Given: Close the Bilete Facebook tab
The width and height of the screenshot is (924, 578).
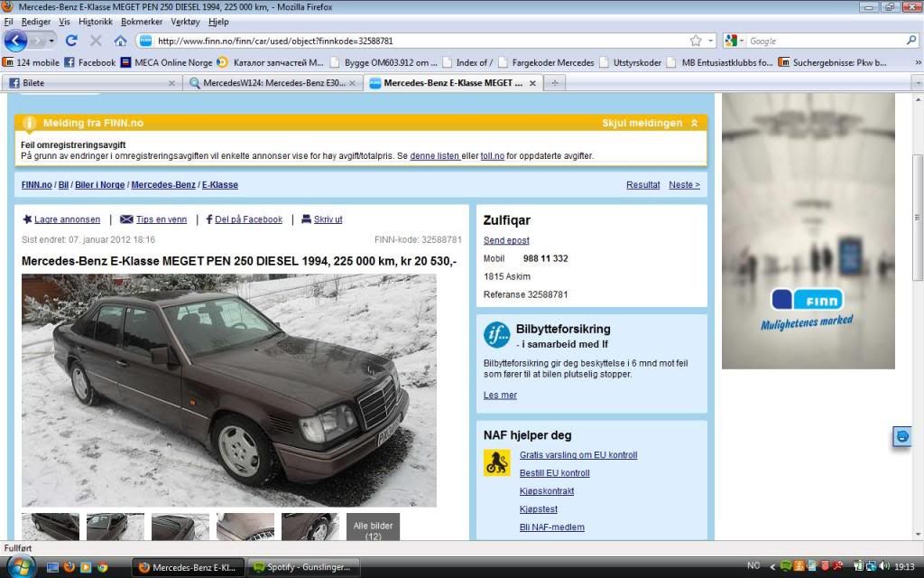Looking at the screenshot, I should (171, 83).
